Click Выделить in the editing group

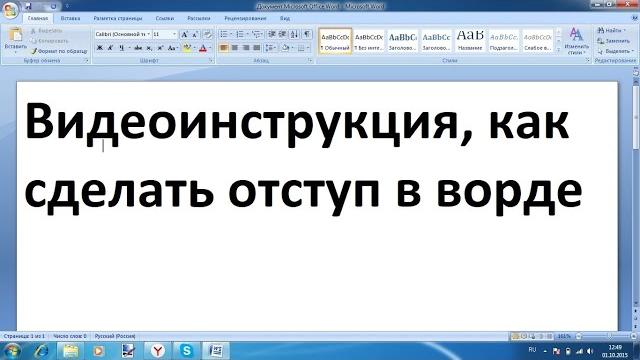pos(616,51)
